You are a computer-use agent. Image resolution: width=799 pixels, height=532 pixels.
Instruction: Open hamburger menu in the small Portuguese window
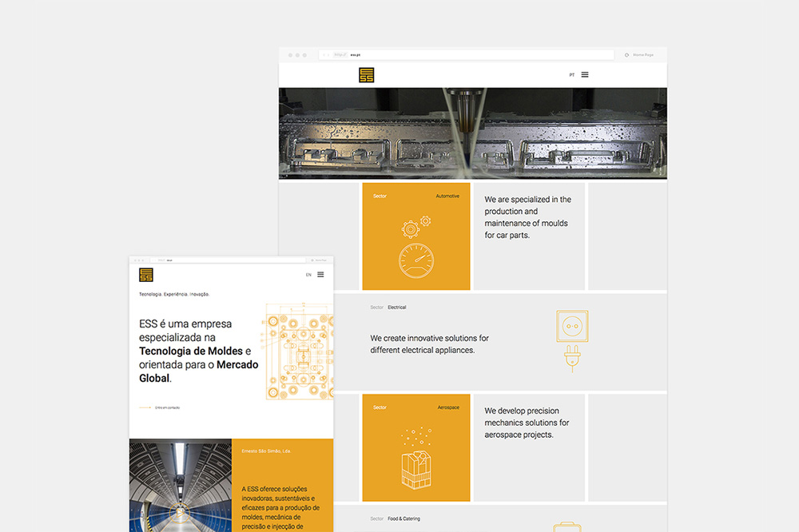coord(320,275)
